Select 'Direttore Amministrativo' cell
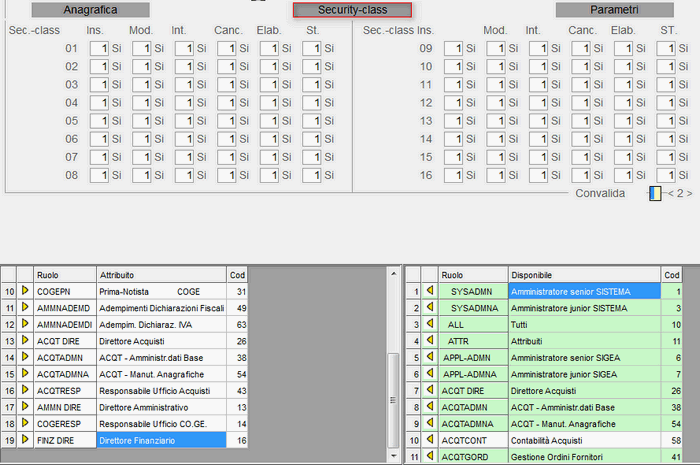Image resolution: width=700 pixels, height=465 pixels. (x=161, y=407)
